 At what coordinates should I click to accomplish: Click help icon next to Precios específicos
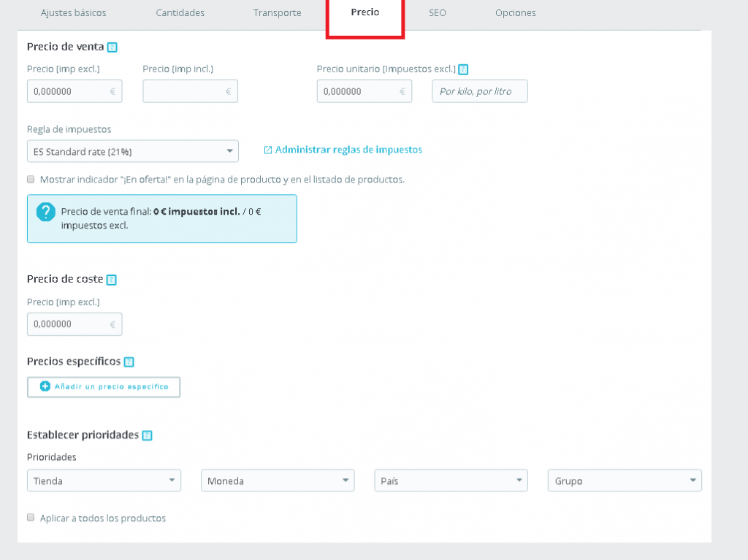pyautogui.click(x=129, y=362)
